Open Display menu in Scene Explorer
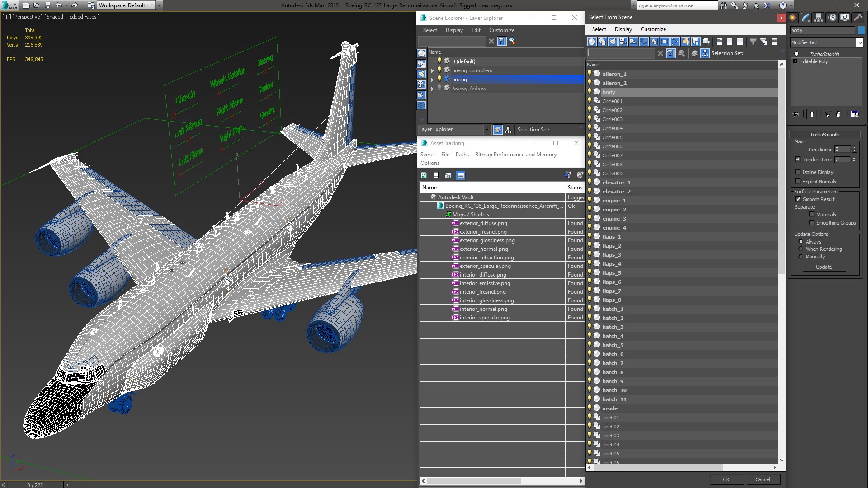The height and width of the screenshot is (488, 868). pyautogui.click(x=454, y=30)
